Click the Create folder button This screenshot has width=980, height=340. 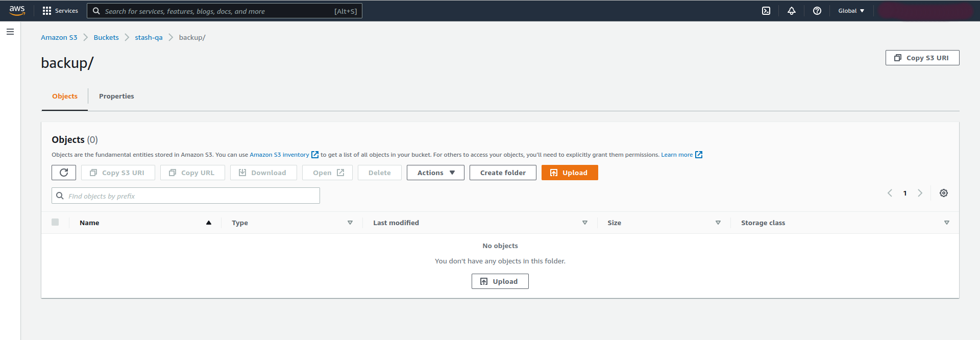pos(503,173)
